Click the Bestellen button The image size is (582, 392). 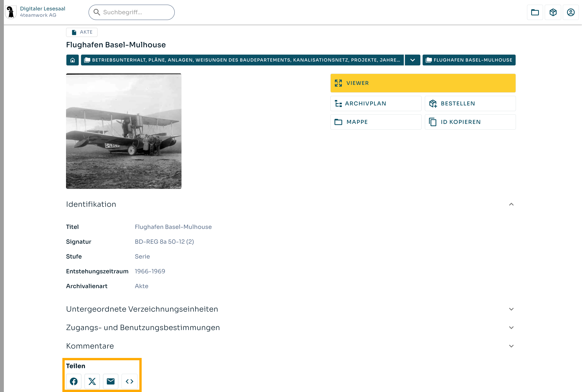(470, 103)
